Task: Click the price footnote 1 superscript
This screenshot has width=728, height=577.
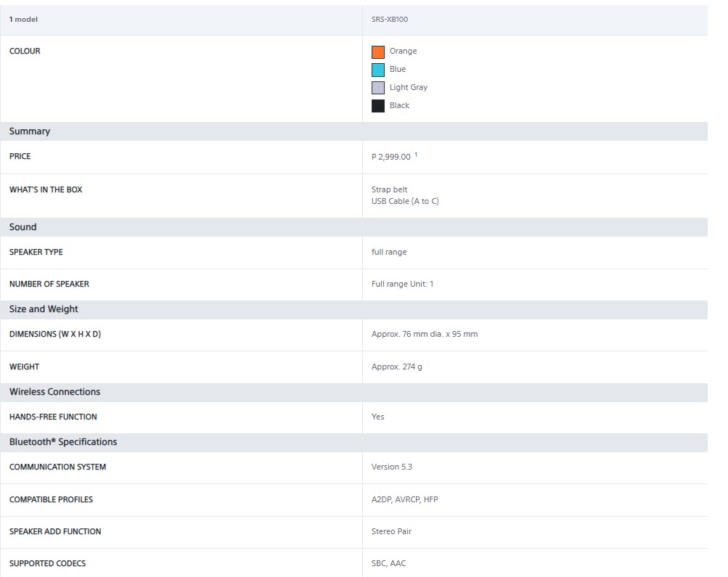Action: [416, 155]
